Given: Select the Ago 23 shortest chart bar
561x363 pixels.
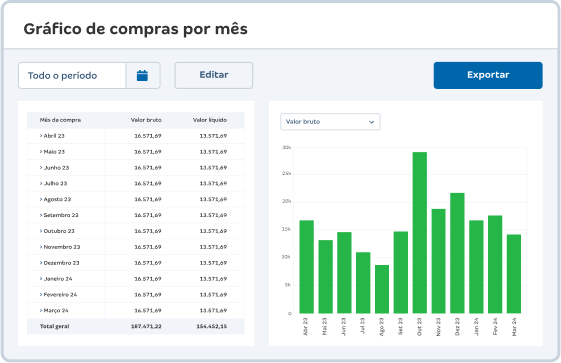Looking at the screenshot, I should [382, 289].
